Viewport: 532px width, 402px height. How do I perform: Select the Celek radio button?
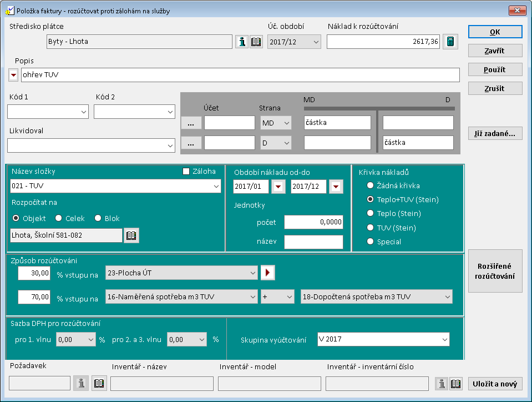(59, 218)
